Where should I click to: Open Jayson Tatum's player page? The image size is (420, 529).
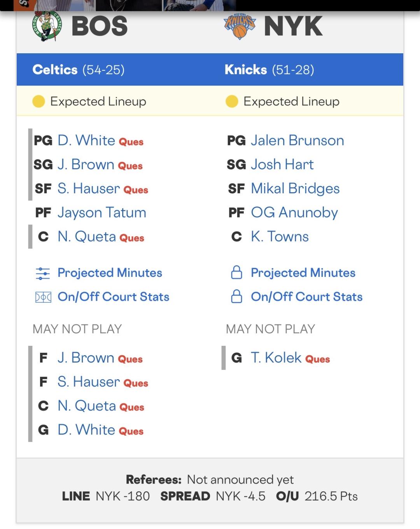pos(102,213)
